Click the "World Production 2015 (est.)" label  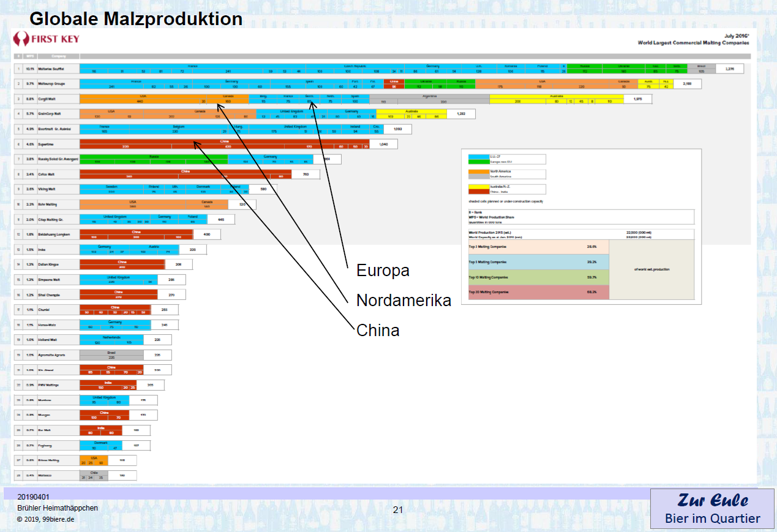(490, 233)
